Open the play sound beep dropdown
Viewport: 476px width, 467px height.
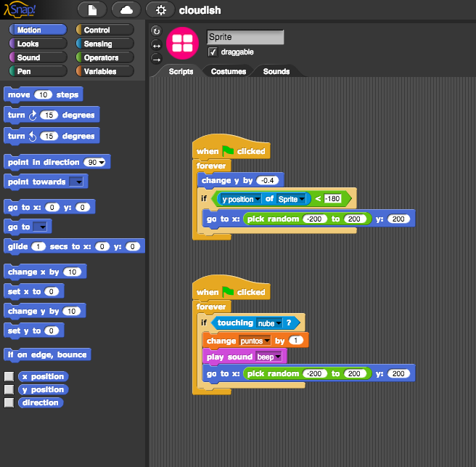(279, 357)
